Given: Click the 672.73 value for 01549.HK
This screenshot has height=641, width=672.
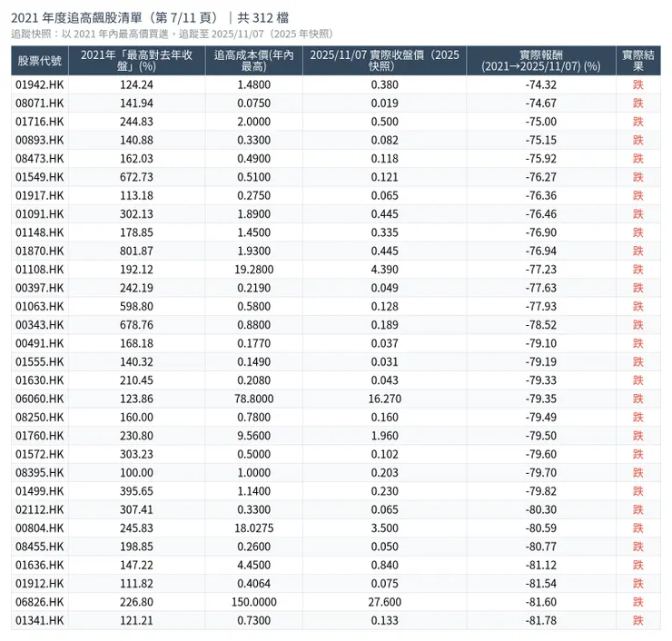Looking at the screenshot, I should tap(136, 176).
